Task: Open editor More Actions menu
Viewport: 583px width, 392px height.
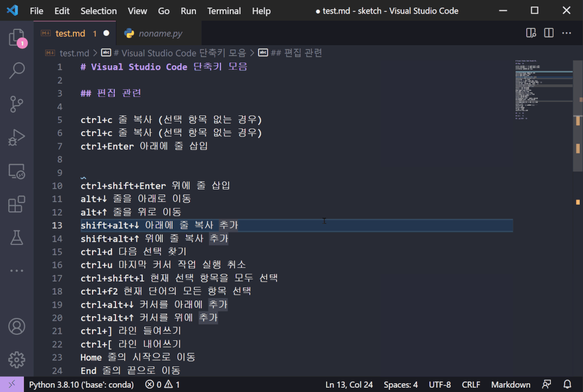Action: click(x=566, y=33)
